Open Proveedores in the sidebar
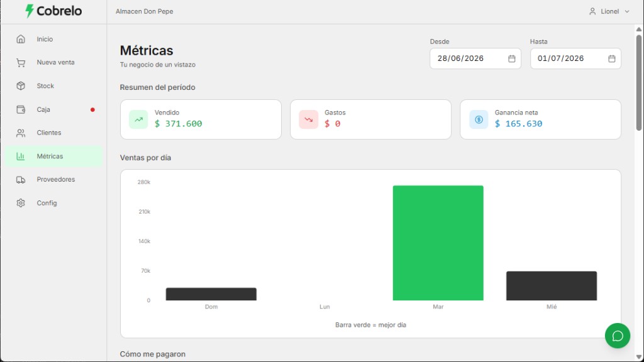The height and width of the screenshot is (362, 644). pos(54,180)
